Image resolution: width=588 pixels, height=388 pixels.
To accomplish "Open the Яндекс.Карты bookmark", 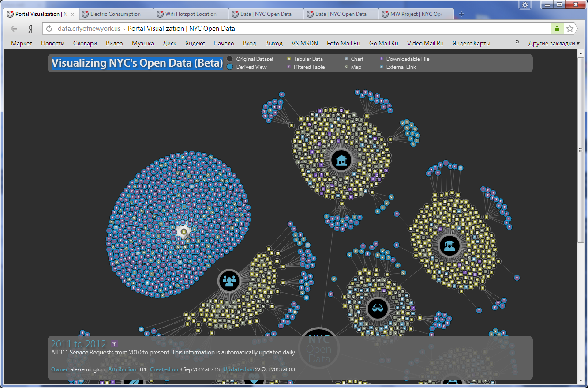I will click(x=471, y=43).
